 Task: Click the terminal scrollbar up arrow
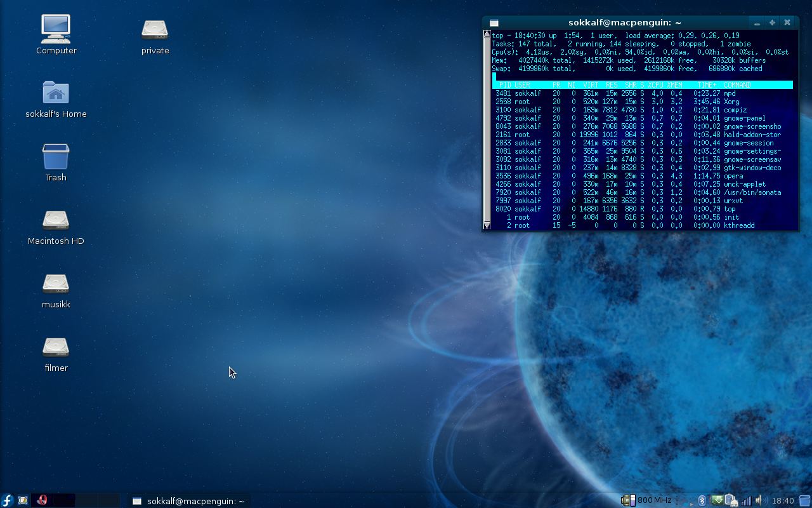tap(487, 34)
